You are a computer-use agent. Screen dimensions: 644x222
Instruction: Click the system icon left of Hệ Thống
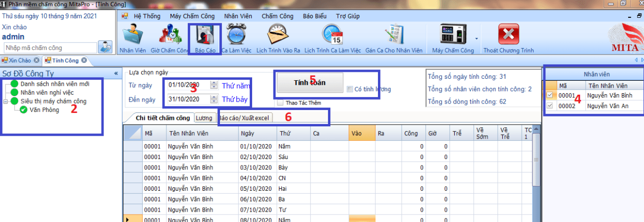[x=125, y=16]
